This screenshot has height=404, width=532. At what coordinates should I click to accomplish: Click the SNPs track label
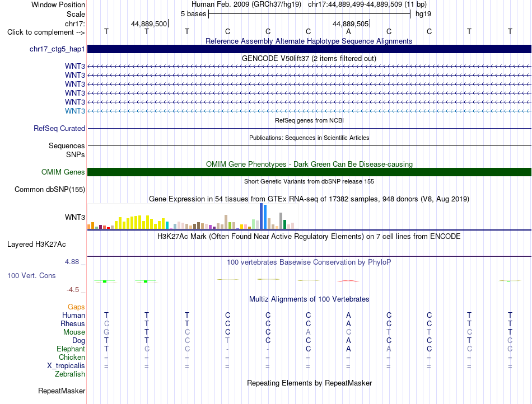[x=76, y=154]
